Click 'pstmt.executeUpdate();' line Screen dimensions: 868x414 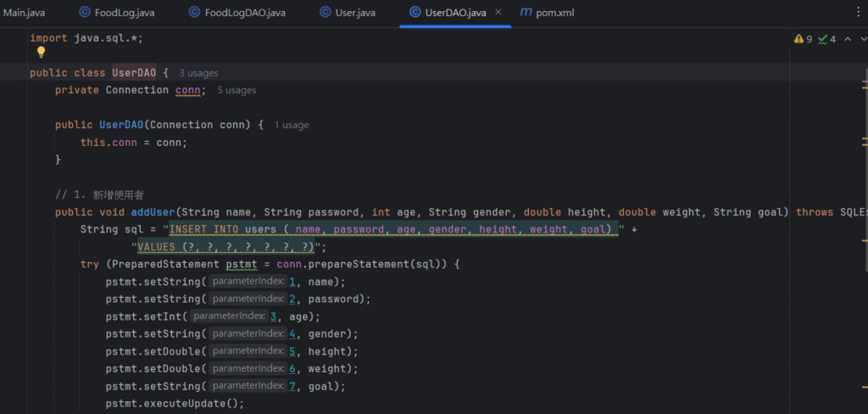(175, 404)
